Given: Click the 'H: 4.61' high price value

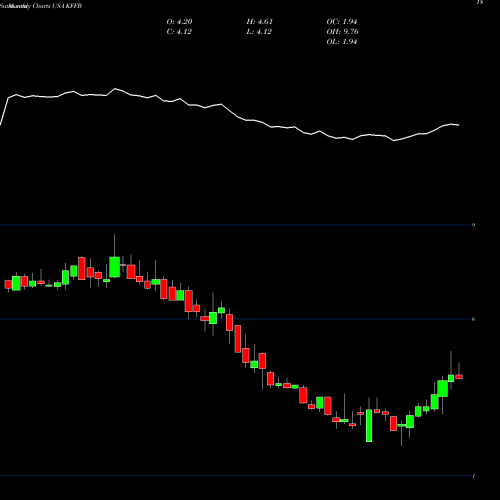Looking at the screenshot, I should (x=260, y=22).
